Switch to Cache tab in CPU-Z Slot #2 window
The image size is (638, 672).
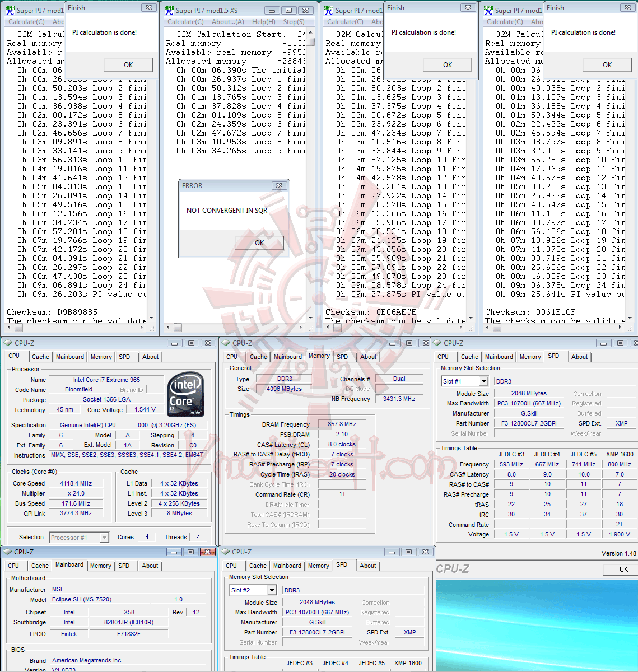[x=258, y=566]
